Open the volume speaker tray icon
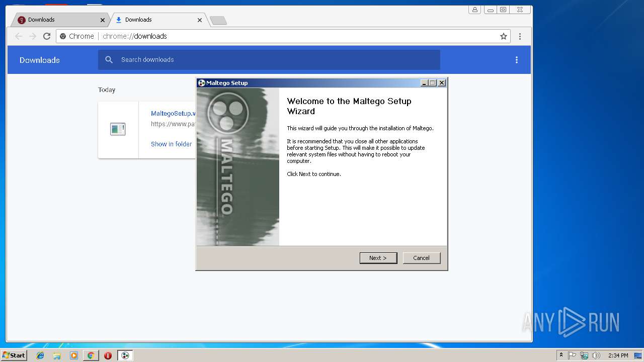The width and height of the screenshot is (644, 362). click(x=596, y=355)
